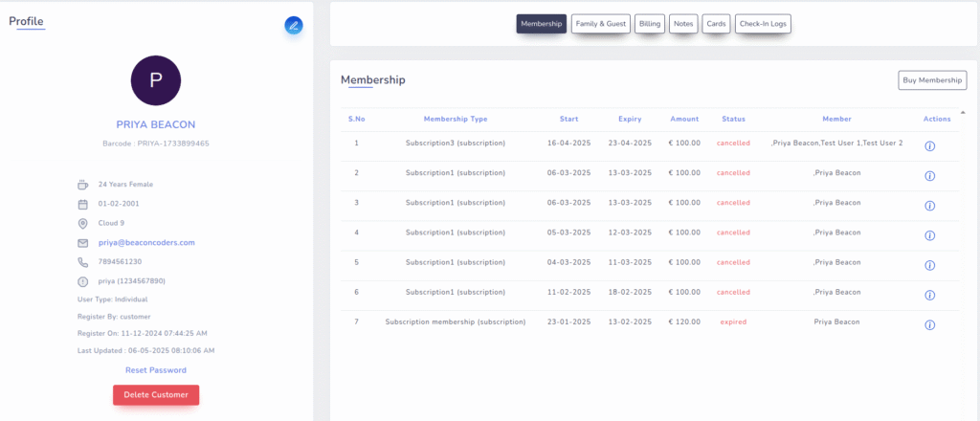This screenshot has width=980, height=421.
Task: Switch to the Membership tab
Action: 542,24
